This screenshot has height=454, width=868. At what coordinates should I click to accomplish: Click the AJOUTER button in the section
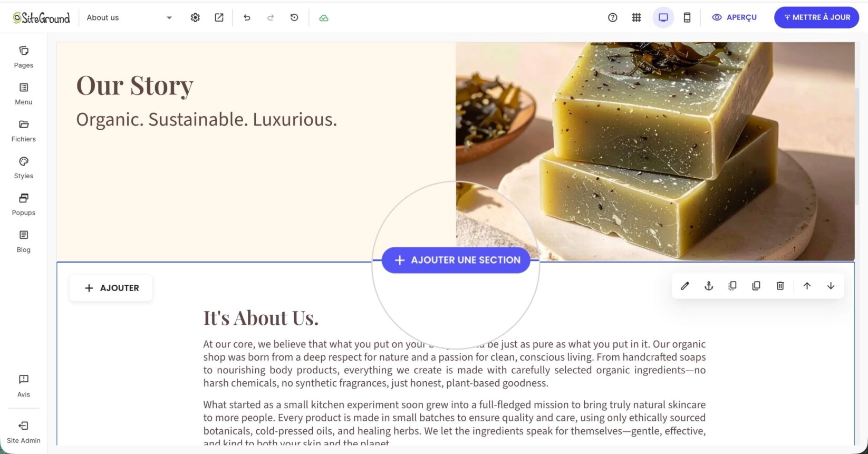tap(111, 288)
